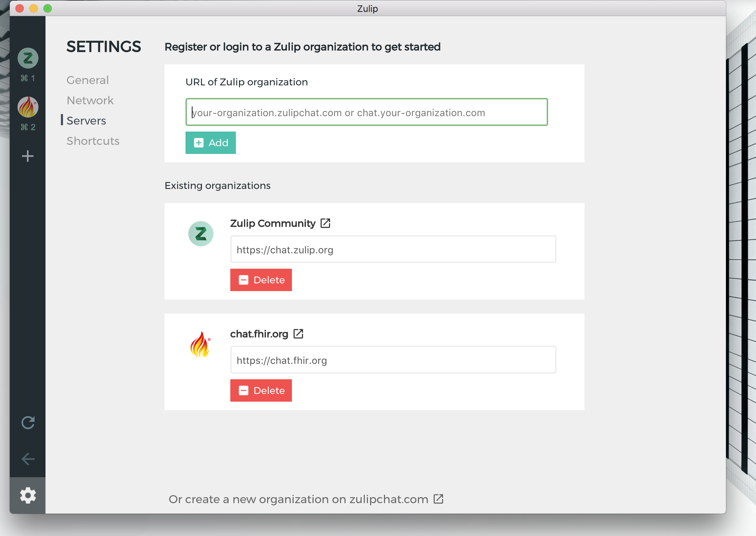
Task: Click the https://chat.fhir.org URL field
Action: pyautogui.click(x=393, y=360)
